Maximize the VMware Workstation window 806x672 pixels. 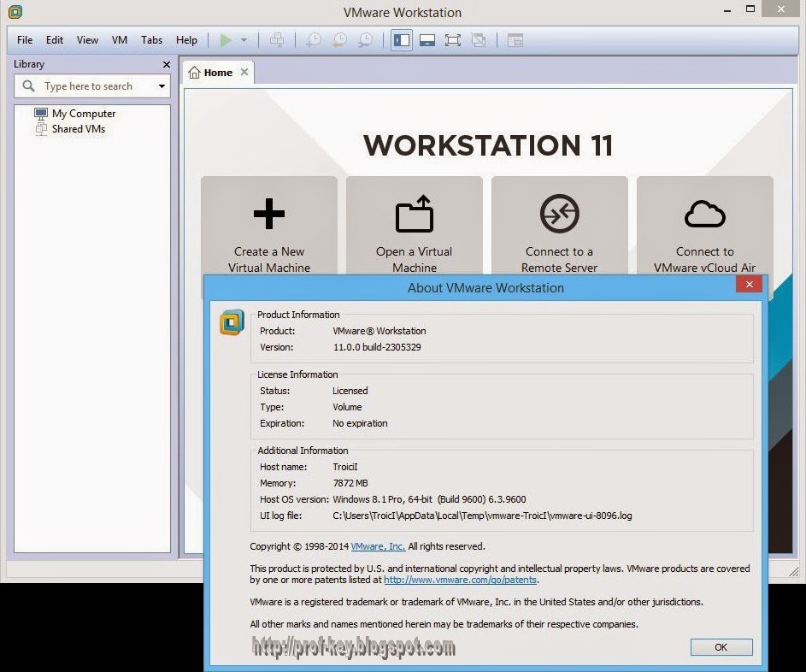[x=750, y=9]
